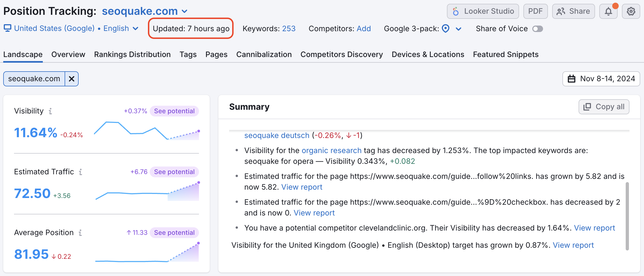Viewport: 644px width, 276px height.
Task: Click the Share button
Action: pos(573,11)
